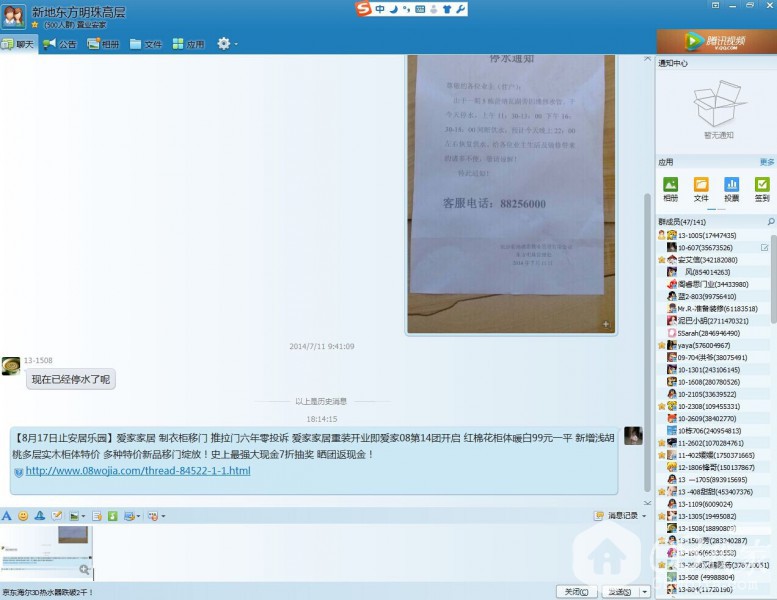Switch to the 文件 tab in top bar
The image size is (777, 600).
coord(146,44)
